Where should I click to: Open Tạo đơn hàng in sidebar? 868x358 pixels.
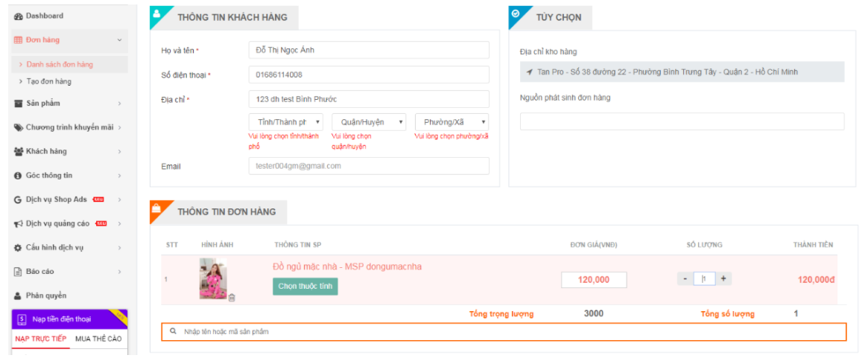49,82
